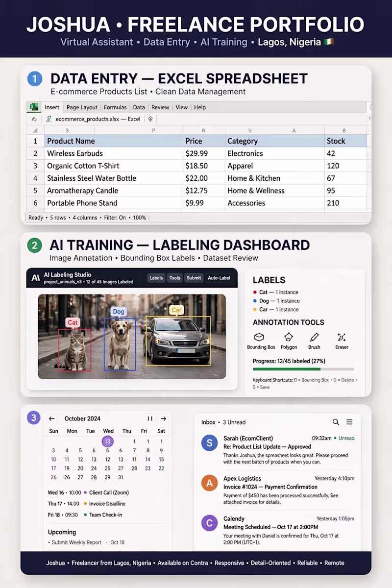Viewport: 392px width, 588px height.
Task: Open the Help tab
Action: (x=200, y=107)
